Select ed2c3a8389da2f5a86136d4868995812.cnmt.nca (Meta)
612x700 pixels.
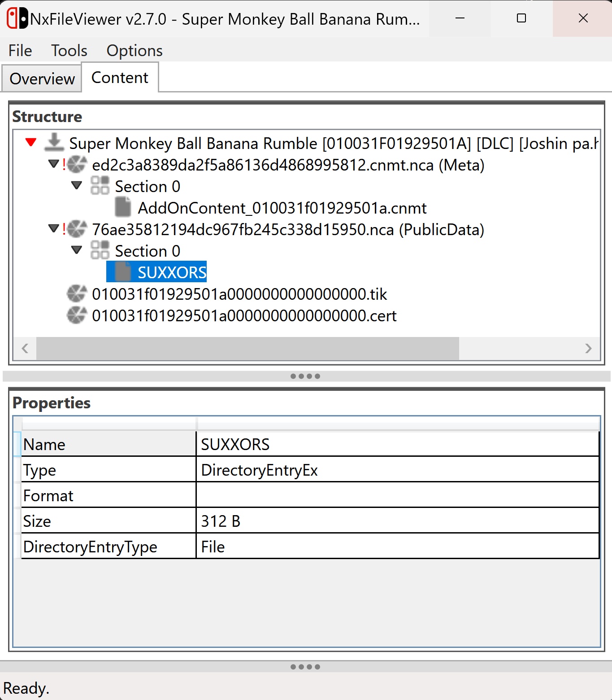tap(288, 165)
